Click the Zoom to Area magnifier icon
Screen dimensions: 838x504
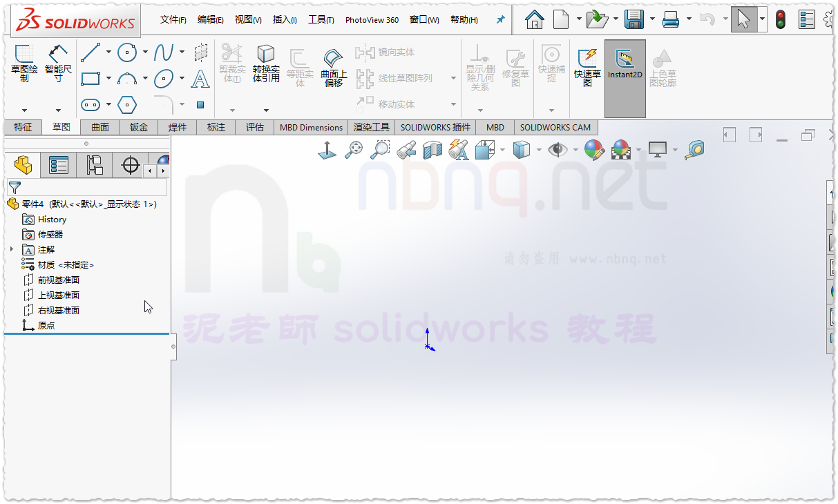pyautogui.click(x=381, y=149)
